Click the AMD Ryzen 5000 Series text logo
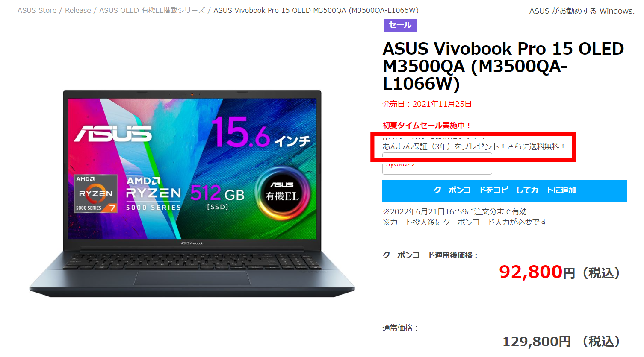Screen dimensions: 644x357 (x=154, y=194)
